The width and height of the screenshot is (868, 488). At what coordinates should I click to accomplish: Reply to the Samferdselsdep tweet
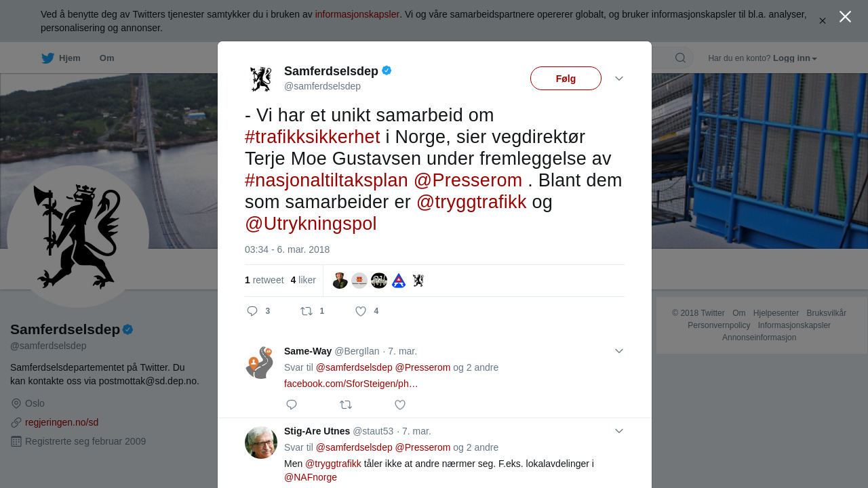[x=252, y=311]
